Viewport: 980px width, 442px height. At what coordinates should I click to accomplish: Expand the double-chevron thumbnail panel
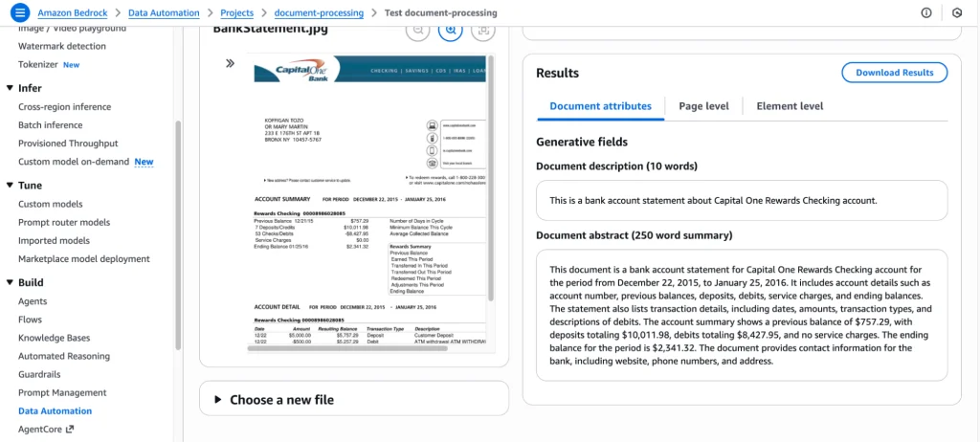[230, 63]
